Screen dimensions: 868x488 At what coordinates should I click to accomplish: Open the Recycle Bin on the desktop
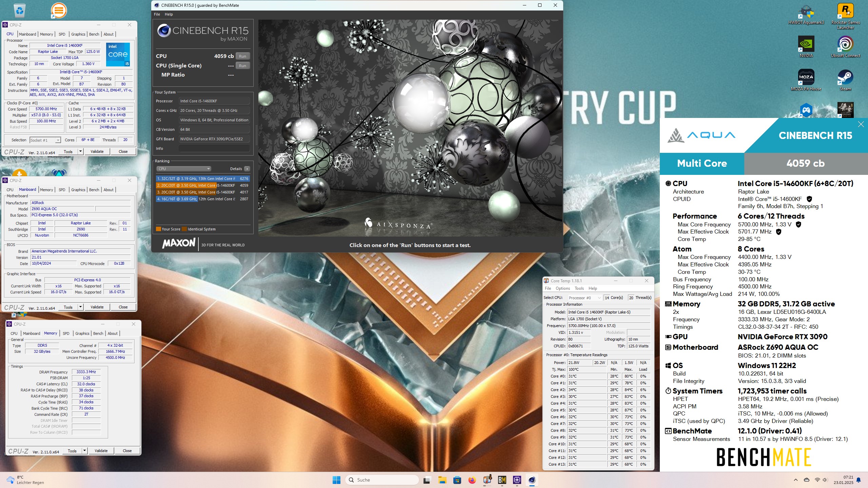[x=20, y=11]
